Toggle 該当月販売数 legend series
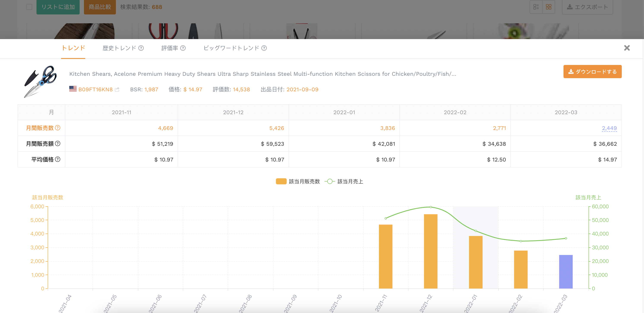 pos(297,182)
